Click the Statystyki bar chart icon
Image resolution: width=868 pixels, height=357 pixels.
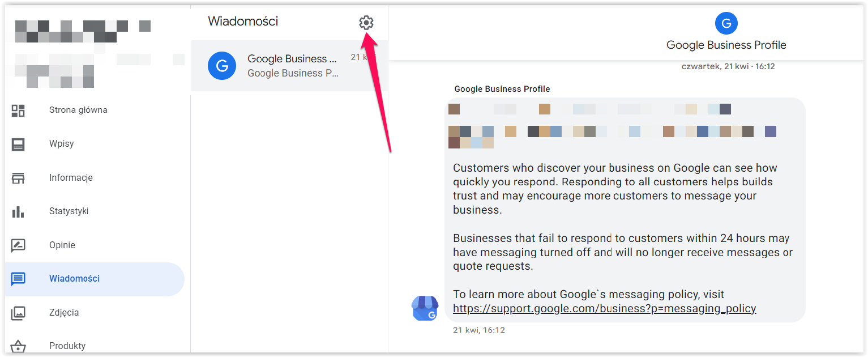[x=18, y=211]
